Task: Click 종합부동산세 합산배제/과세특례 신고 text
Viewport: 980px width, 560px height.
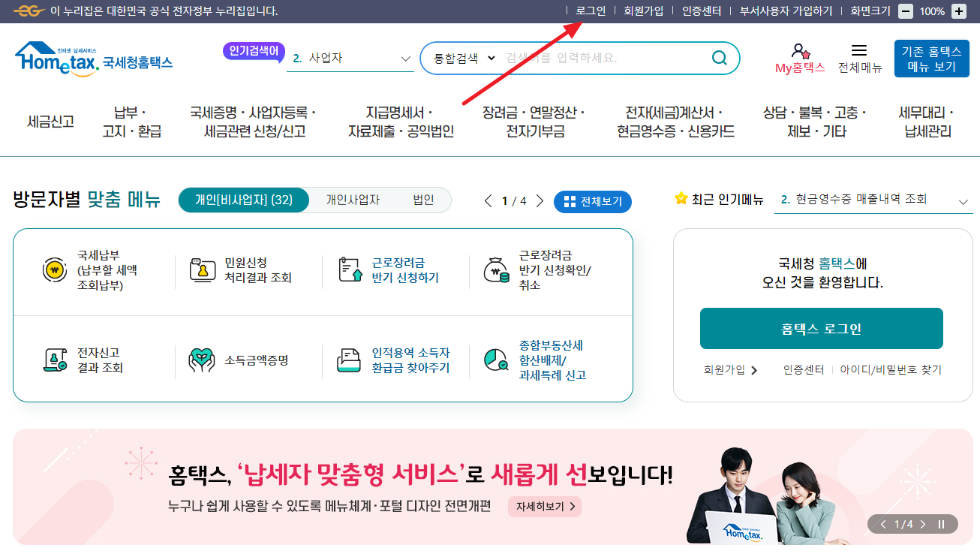Action: (x=552, y=360)
